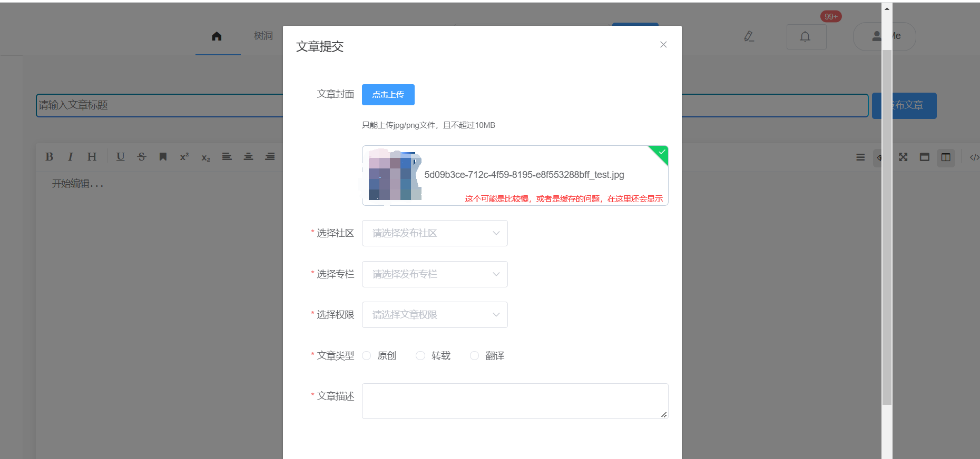Click the 点击上传 cover upload button
The image size is (980, 459).
pyautogui.click(x=388, y=95)
